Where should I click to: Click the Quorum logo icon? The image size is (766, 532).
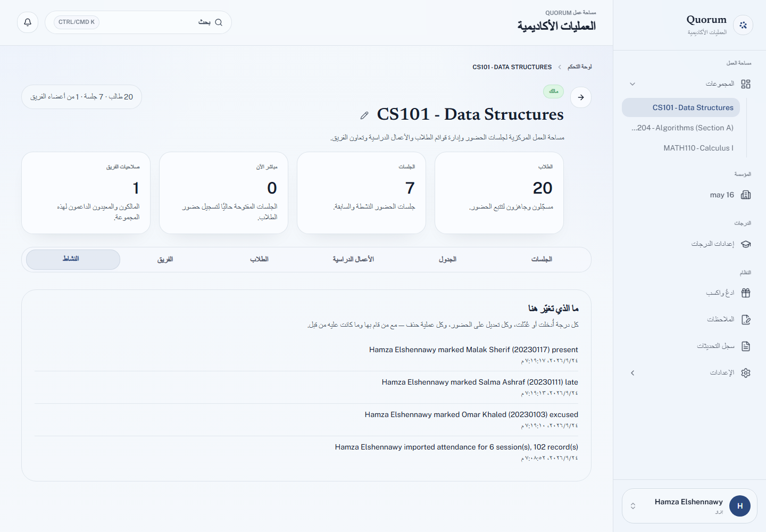[743, 25]
